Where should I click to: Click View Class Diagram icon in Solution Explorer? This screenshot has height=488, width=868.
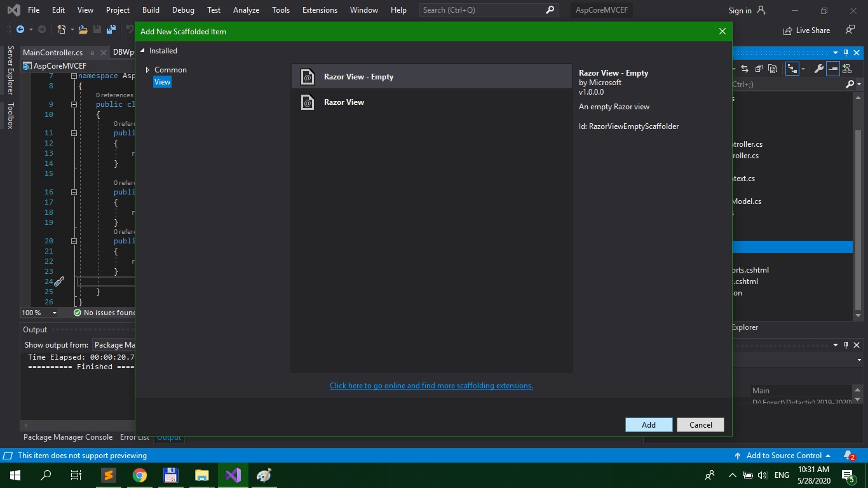(x=847, y=69)
